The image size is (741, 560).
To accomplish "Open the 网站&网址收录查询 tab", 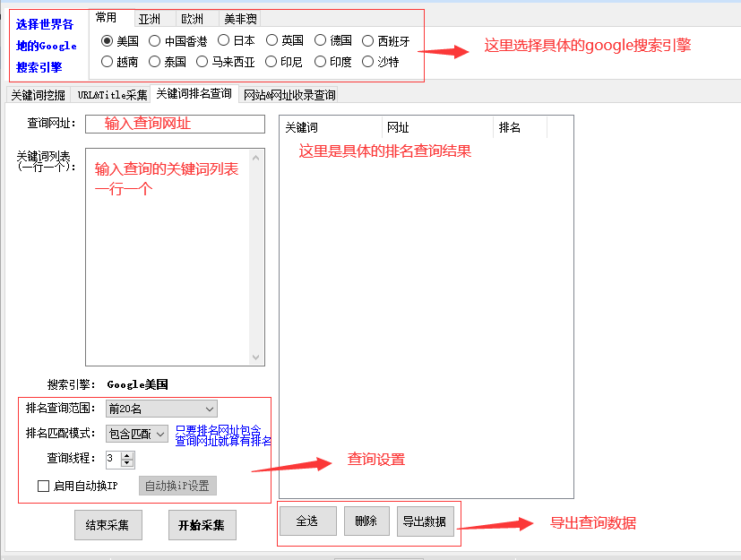I will point(289,95).
